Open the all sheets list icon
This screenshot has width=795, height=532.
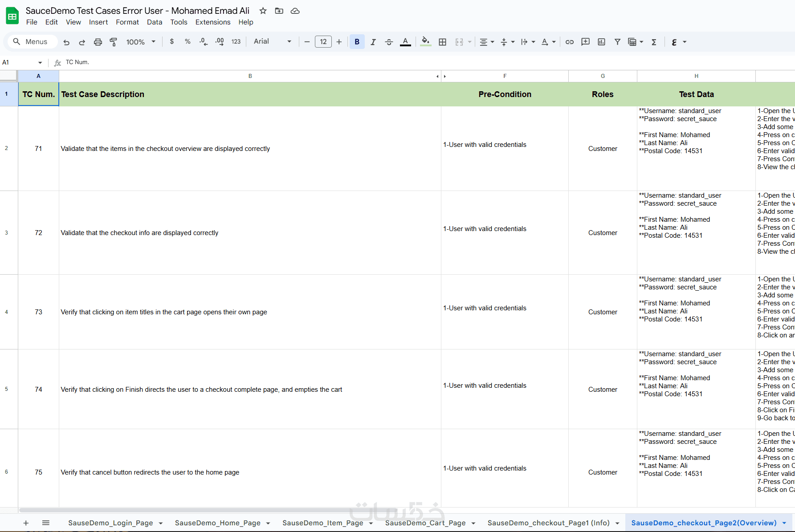pos(46,523)
